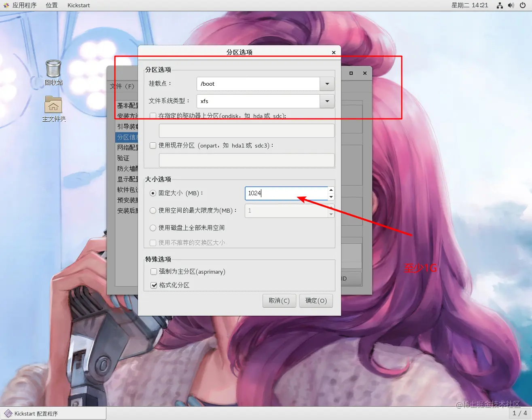Select the highlighted 分区信息 sidebar item
This screenshot has height=420, width=532.
[x=127, y=137]
